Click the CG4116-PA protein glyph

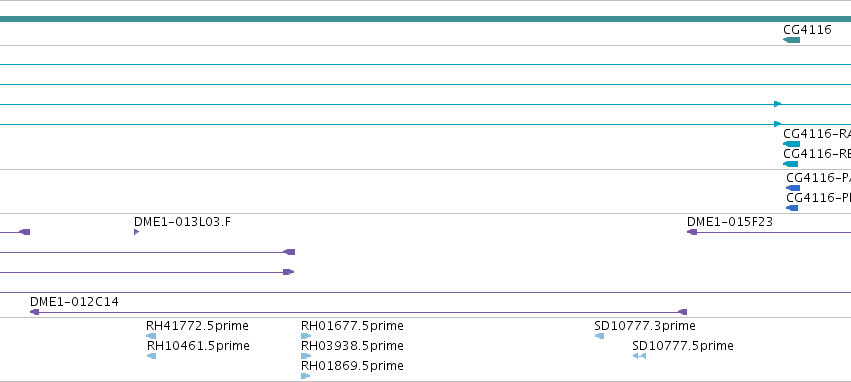coord(793,188)
